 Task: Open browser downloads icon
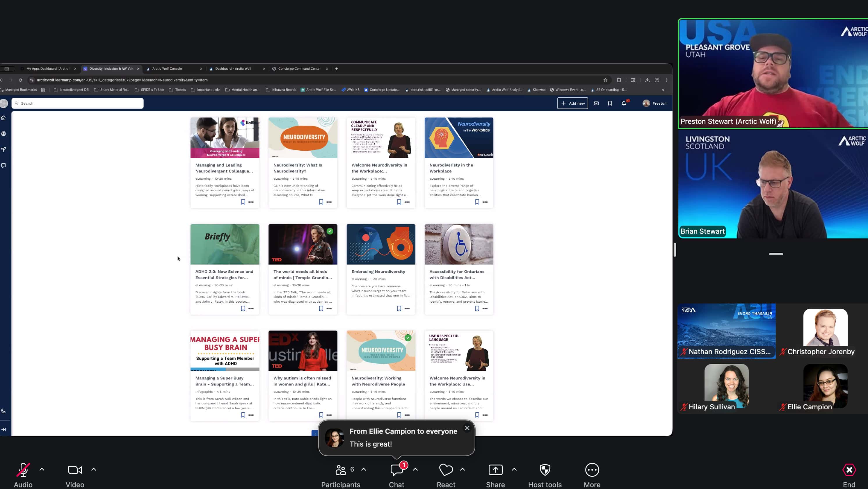647,80
